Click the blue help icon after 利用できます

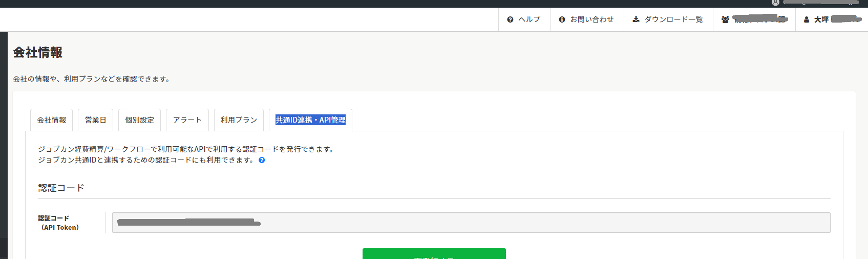pyautogui.click(x=262, y=160)
